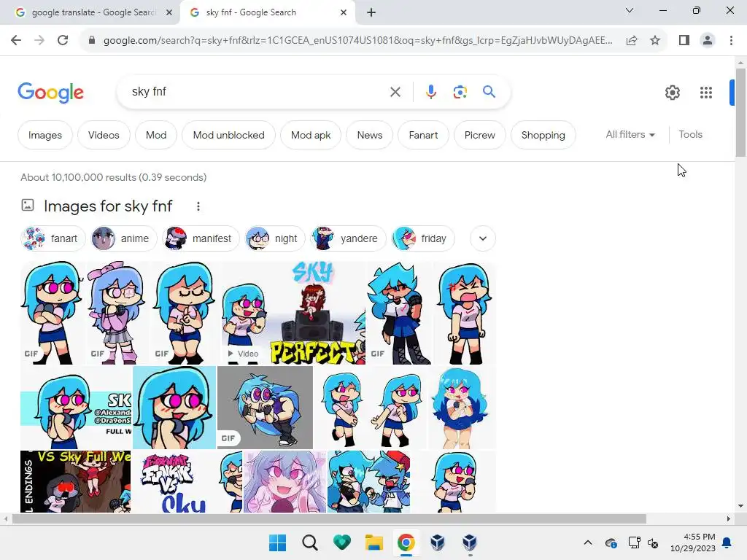Screen dimensions: 747x560
Task: Open Images for sky fnf heading
Action: [108, 206]
